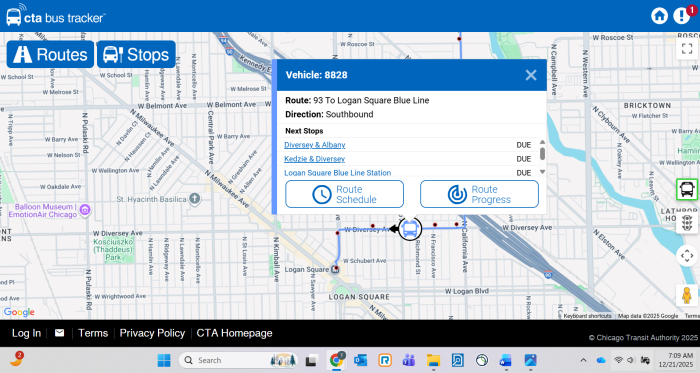
Task: View the Route Schedule
Action: [344, 194]
